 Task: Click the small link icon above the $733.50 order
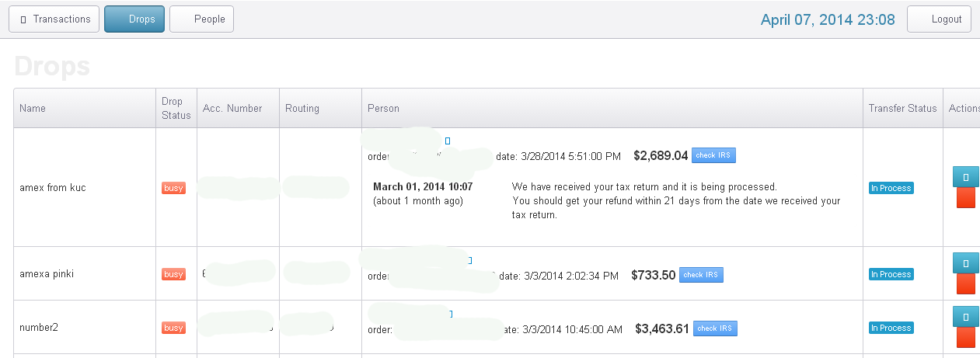point(469,260)
